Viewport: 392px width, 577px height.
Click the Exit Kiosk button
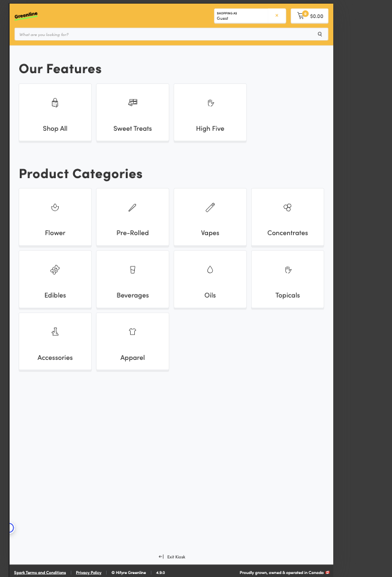click(172, 557)
